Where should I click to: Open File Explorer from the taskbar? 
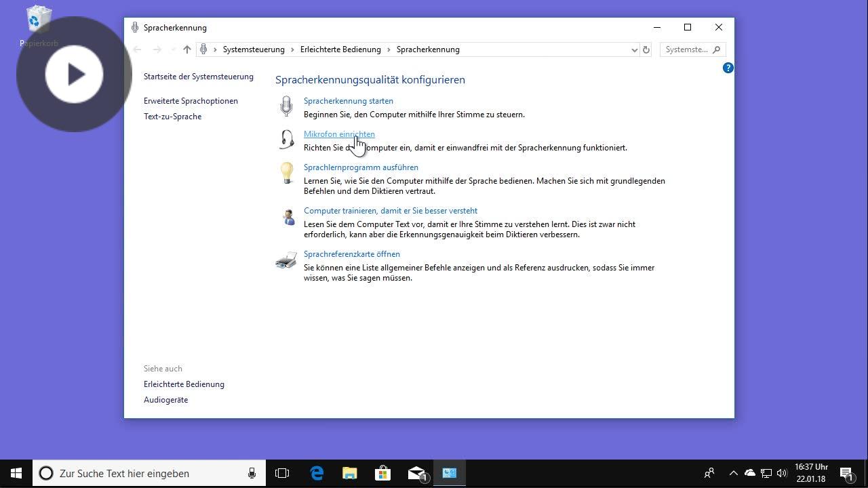(349, 473)
